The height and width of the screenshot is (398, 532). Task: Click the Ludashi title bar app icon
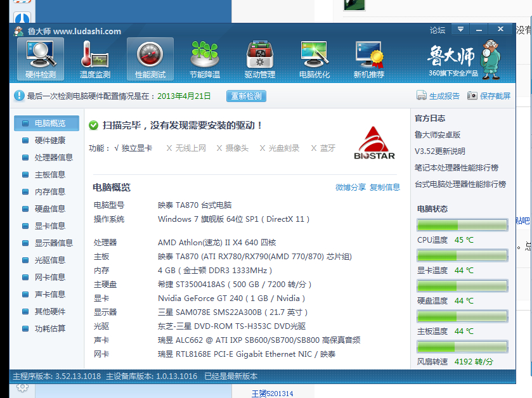18,31
